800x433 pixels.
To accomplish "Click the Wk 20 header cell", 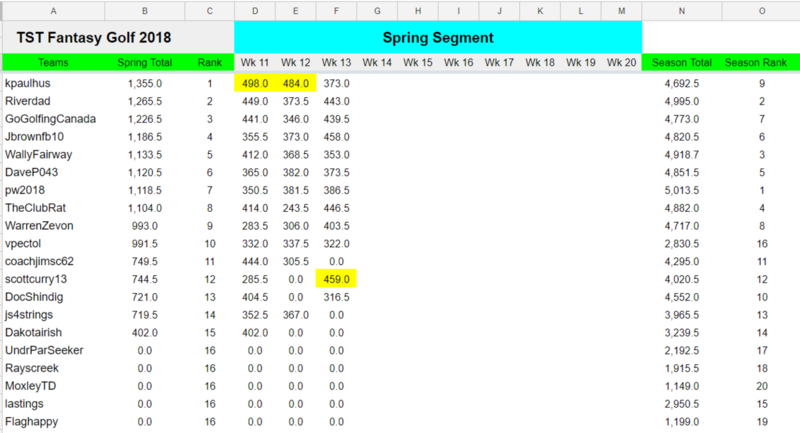I will tap(621, 63).
